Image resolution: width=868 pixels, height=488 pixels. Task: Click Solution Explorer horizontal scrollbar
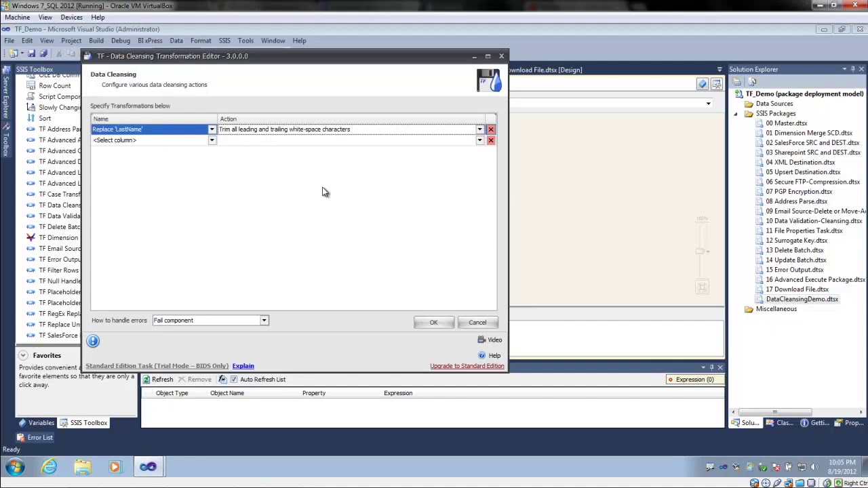(774, 412)
